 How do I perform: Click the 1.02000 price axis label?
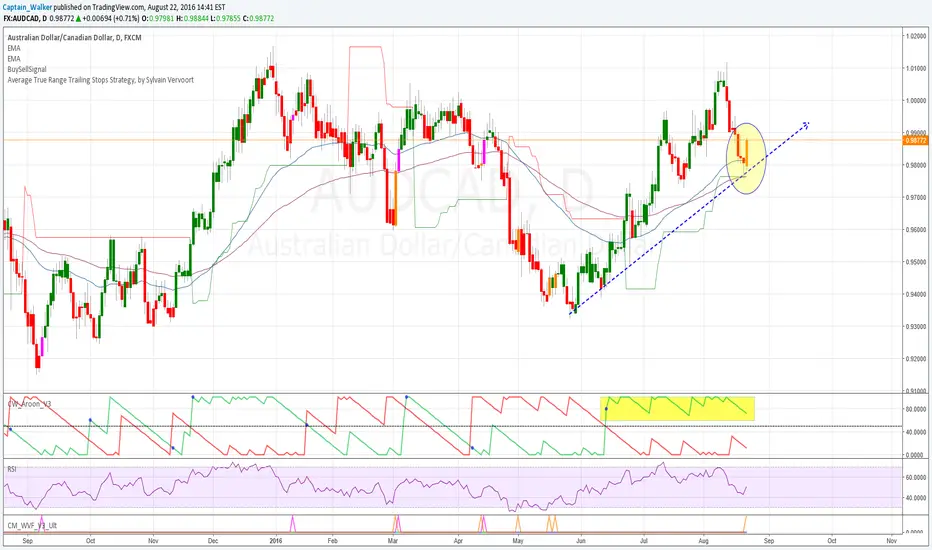pos(916,36)
